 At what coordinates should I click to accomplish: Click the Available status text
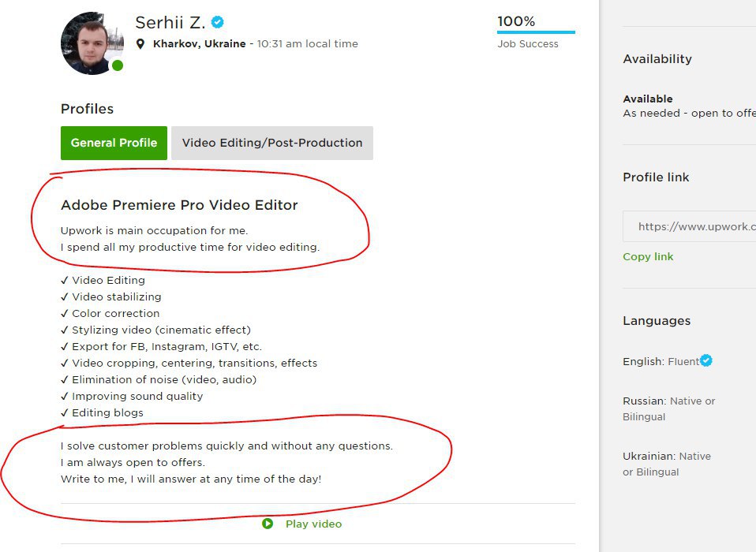(648, 99)
